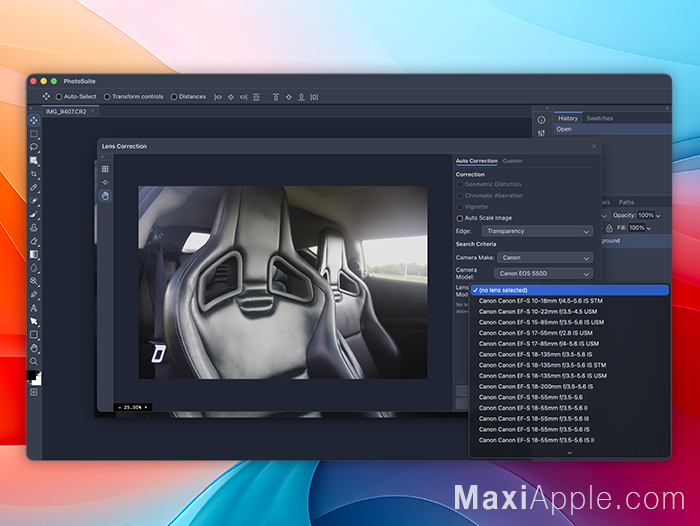Image resolution: width=700 pixels, height=526 pixels.
Task: Select the Brush tool
Action: pyautogui.click(x=34, y=214)
